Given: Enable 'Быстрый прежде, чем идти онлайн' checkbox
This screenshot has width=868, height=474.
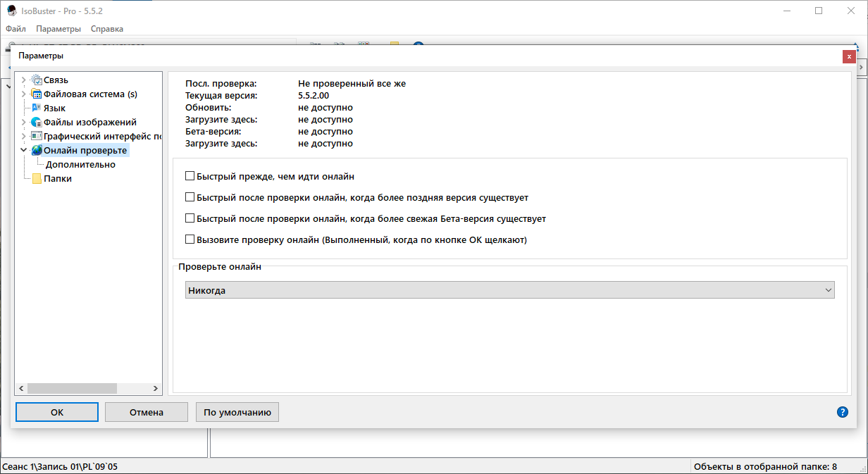Looking at the screenshot, I should (x=190, y=176).
